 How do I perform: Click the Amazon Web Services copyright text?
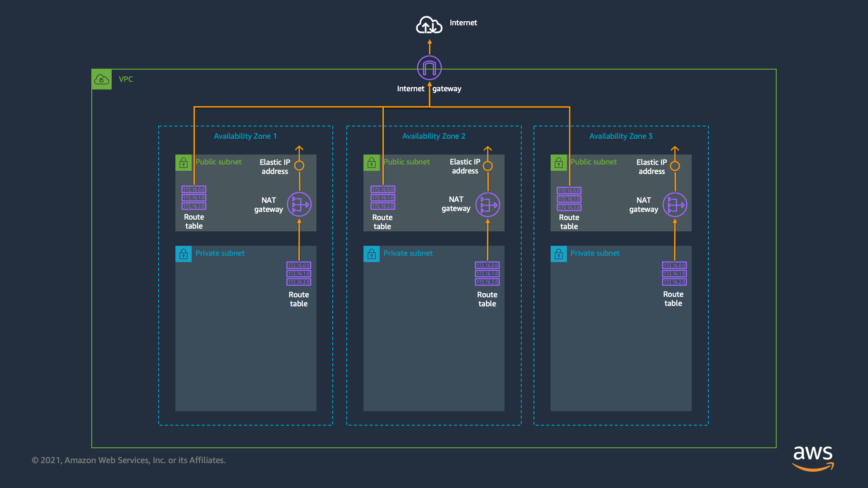point(128,460)
